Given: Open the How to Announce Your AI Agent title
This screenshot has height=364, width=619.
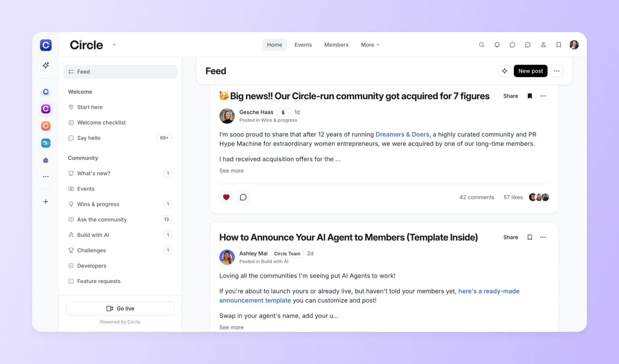Looking at the screenshot, I should click(348, 237).
